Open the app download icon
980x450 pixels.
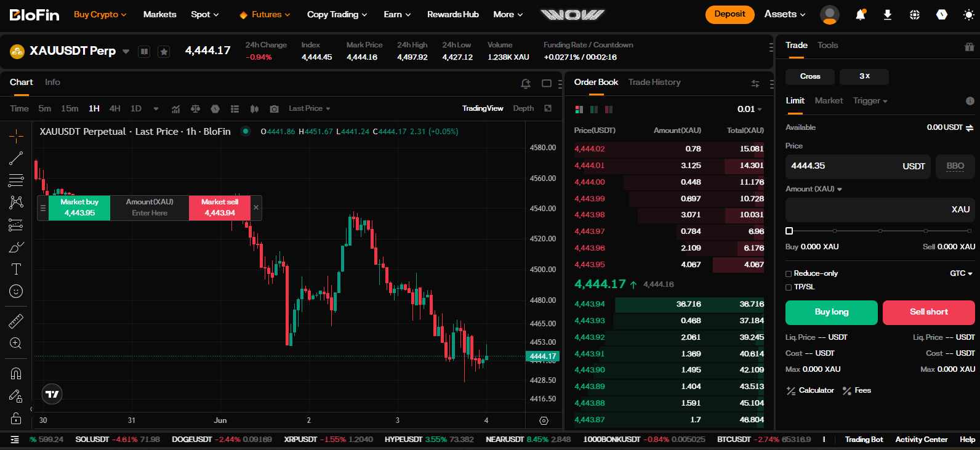(887, 15)
